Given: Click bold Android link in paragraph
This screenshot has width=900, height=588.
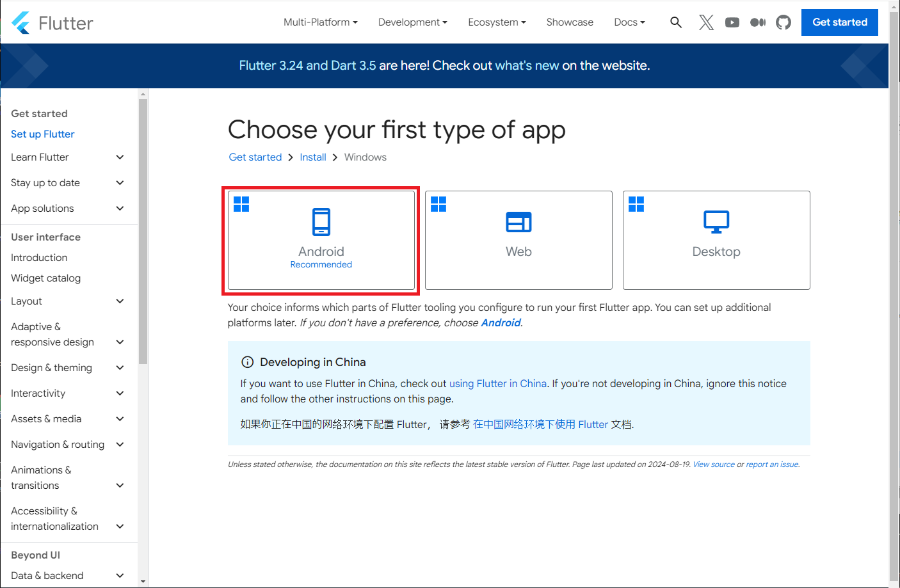Looking at the screenshot, I should 501,323.
